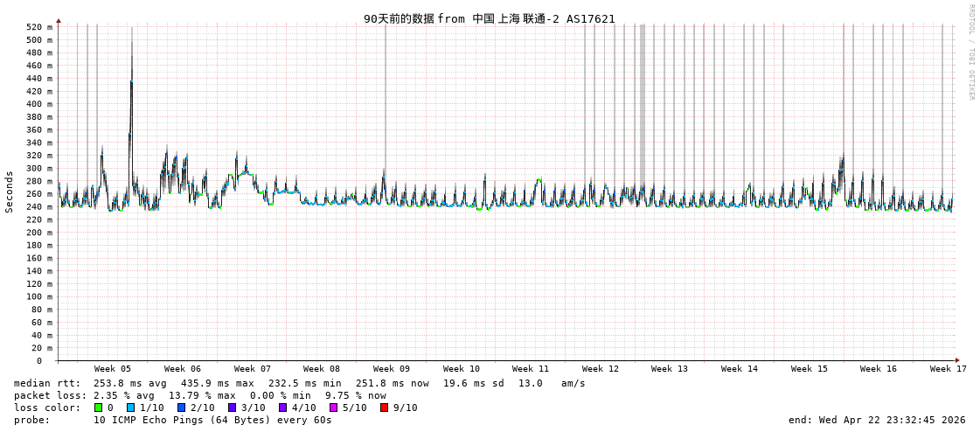Click the packet loss statistics line
Viewport: 980px width, 432px height.
click(x=200, y=395)
